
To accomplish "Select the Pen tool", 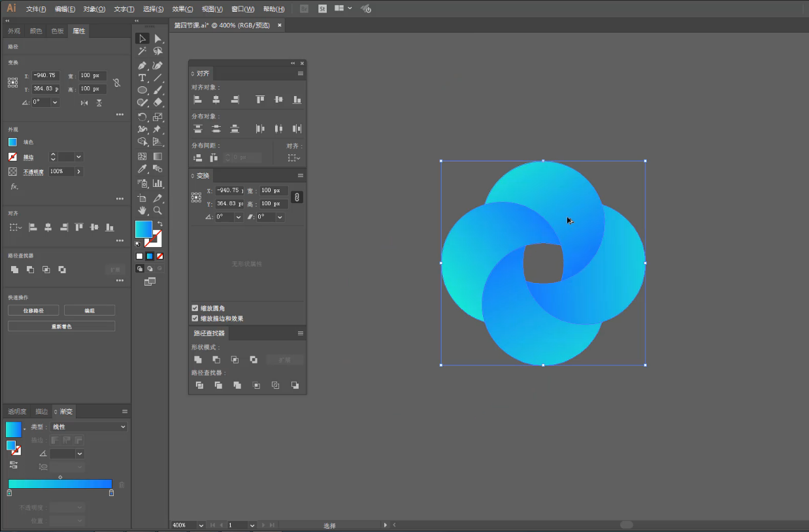I will (x=142, y=65).
